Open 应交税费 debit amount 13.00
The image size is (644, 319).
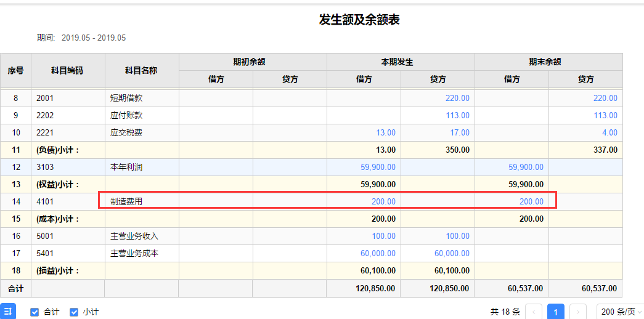coord(386,132)
